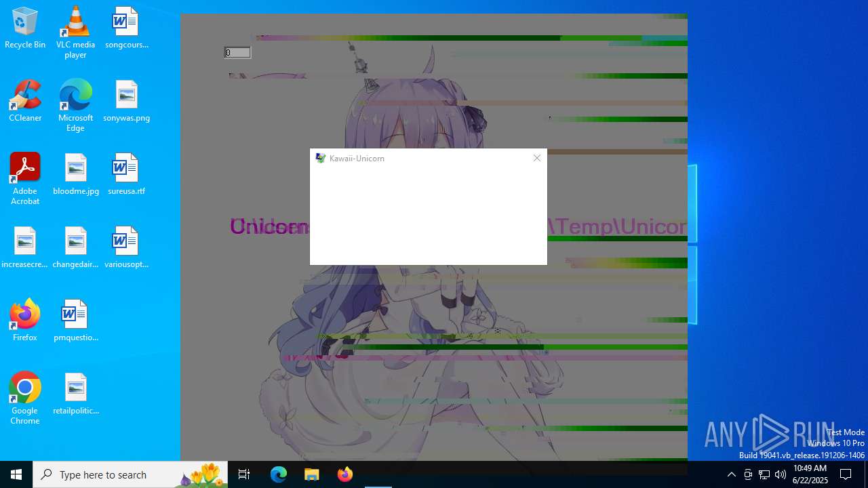
Task: Open the network status tray icon
Action: (764, 474)
